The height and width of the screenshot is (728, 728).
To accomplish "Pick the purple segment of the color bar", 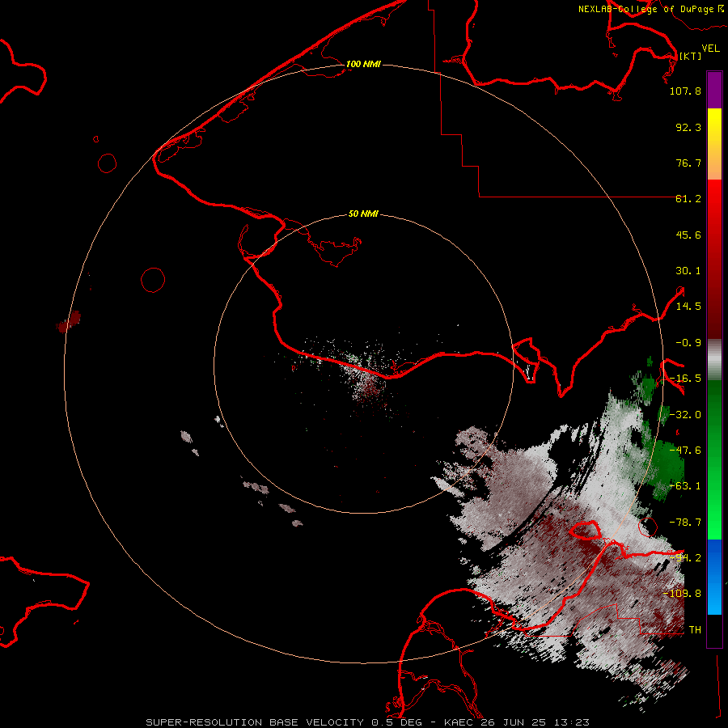I will [714, 90].
